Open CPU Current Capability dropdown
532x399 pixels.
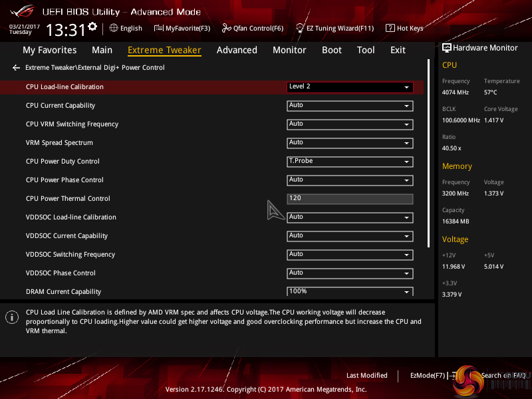(350, 106)
